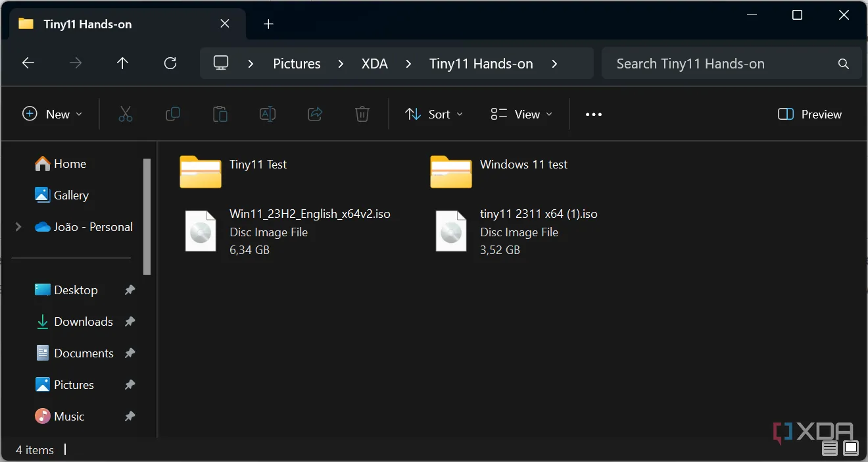Click the Tiny11 Test folder name
Screen dimensions: 868x462
click(x=258, y=165)
